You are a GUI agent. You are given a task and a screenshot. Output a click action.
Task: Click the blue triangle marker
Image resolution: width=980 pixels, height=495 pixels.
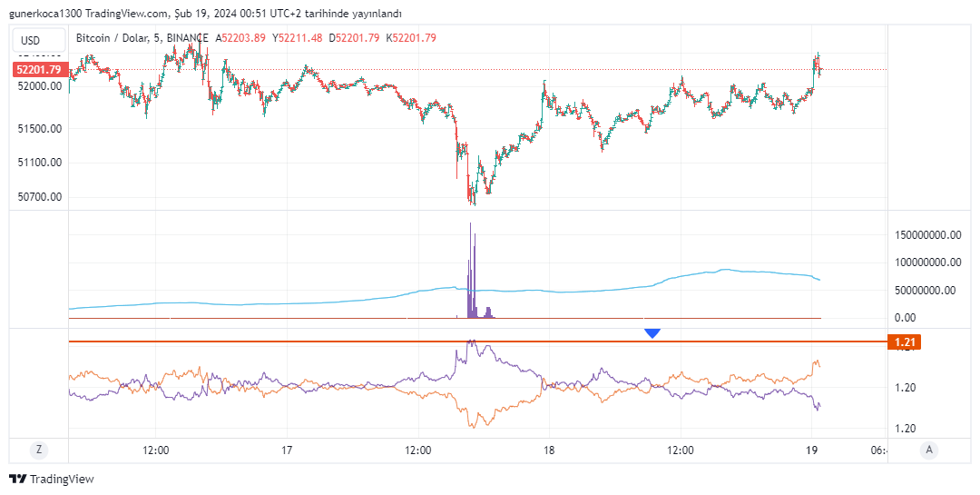(x=652, y=333)
